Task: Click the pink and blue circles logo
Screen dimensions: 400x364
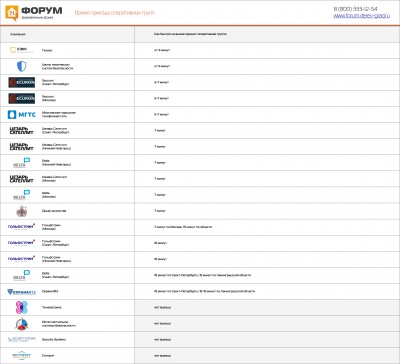Action: pyautogui.click(x=22, y=307)
